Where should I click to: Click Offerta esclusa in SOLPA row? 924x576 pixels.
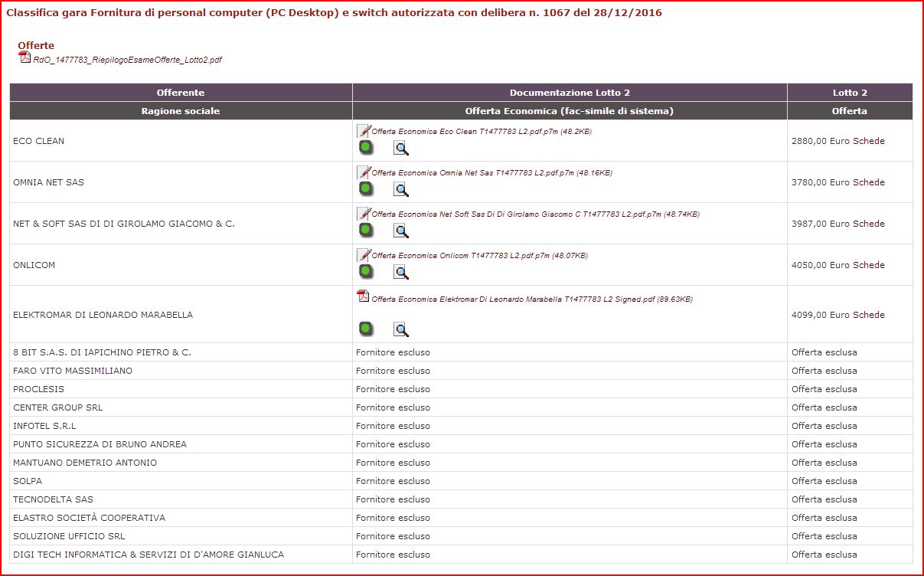(824, 481)
